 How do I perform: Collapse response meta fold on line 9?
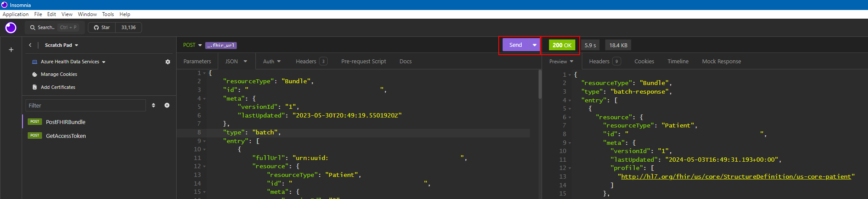(x=570, y=143)
